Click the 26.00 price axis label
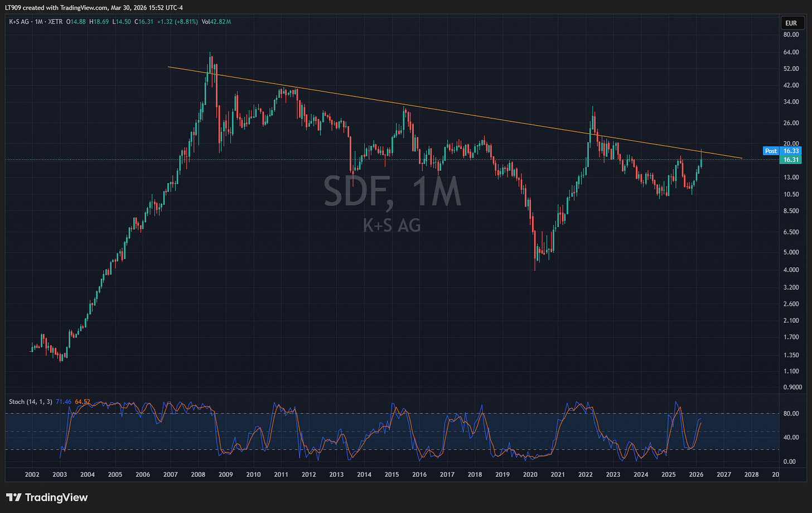Viewport: 812px width, 513px height. (x=791, y=123)
